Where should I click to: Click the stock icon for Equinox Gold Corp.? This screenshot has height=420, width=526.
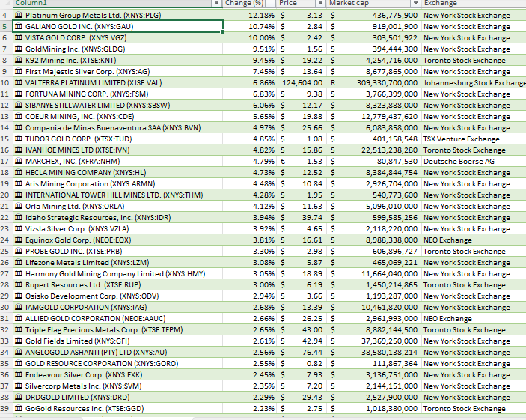[19, 240]
